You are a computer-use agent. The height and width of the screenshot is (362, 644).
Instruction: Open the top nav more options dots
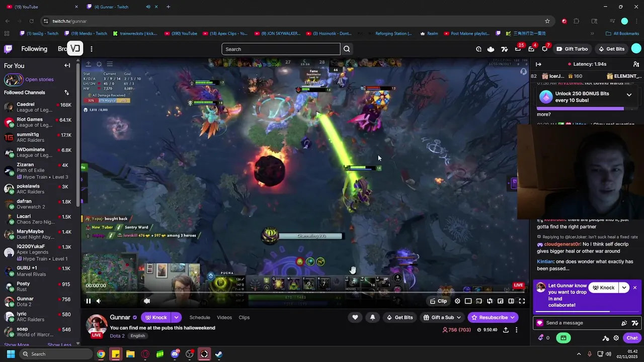91,49
